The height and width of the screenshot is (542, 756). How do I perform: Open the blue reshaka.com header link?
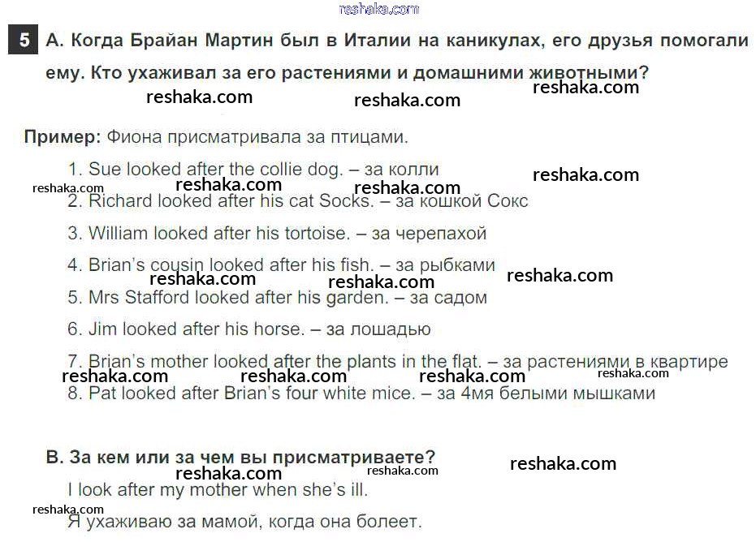(378, 9)
